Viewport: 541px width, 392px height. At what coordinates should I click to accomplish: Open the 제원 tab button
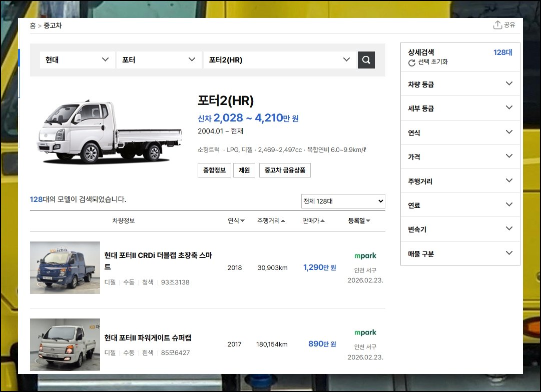pyautogui.click(x=244, y=170)
